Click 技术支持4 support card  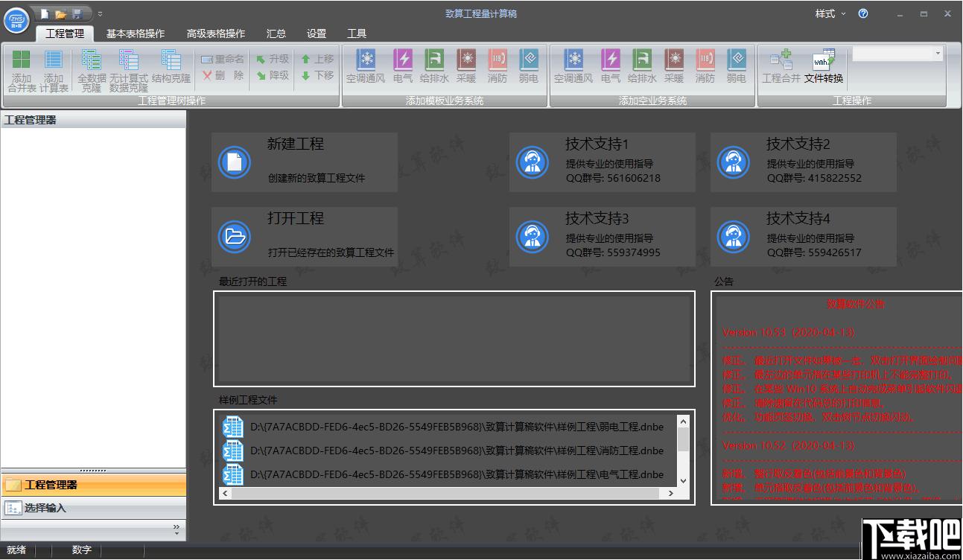pos(804,237)
